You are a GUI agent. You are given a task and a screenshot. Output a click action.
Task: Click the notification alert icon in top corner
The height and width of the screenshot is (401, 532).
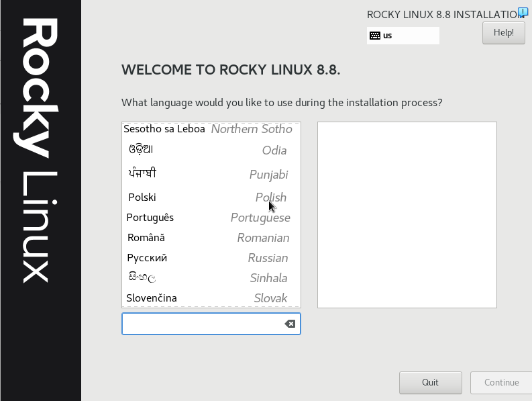pos(523,12)
